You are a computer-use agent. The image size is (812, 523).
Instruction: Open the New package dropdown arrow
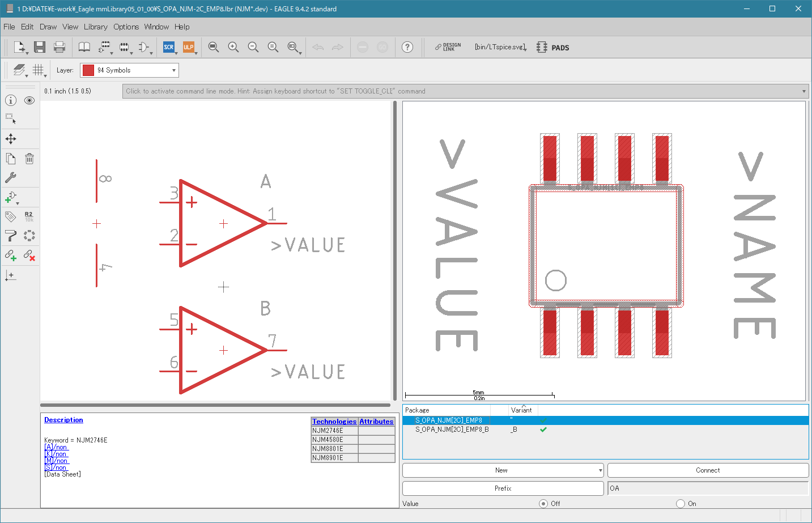[x=600, y=470]
